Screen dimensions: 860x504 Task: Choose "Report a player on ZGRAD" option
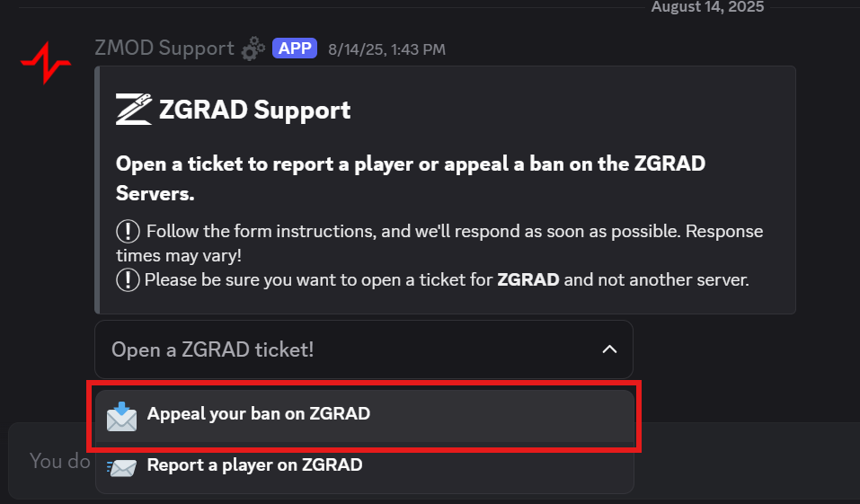click(x=255, y=465)
